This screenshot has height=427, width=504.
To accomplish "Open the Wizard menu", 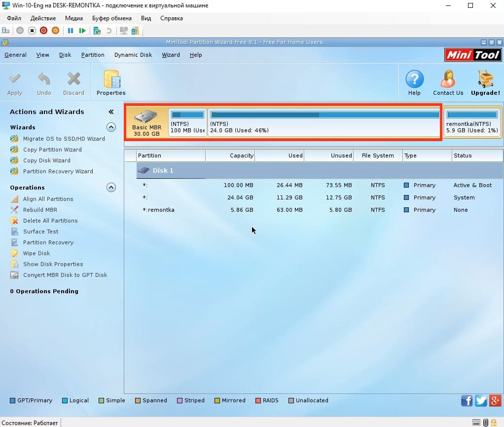I will [171, 55].
